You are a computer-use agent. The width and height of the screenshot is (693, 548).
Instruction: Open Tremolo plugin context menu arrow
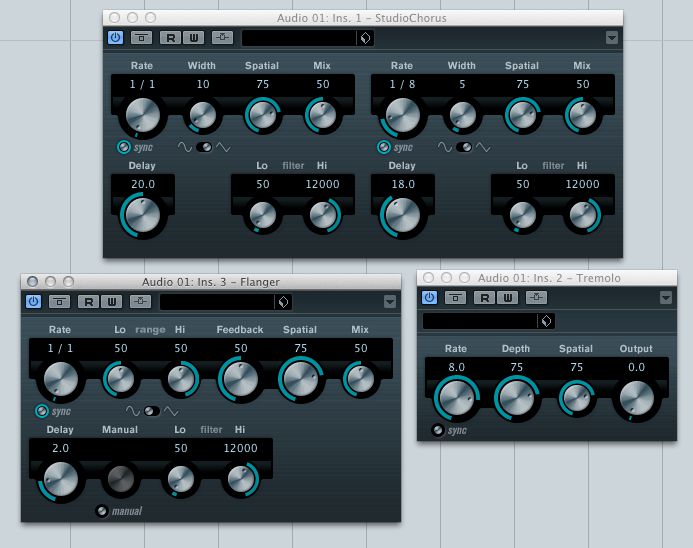(x=666, y=297)
